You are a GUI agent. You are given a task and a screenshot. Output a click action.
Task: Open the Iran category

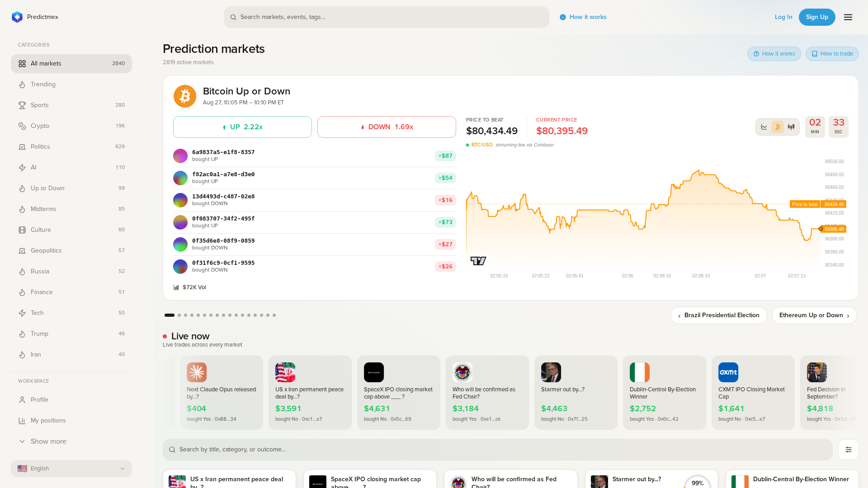tap(71, 355)
